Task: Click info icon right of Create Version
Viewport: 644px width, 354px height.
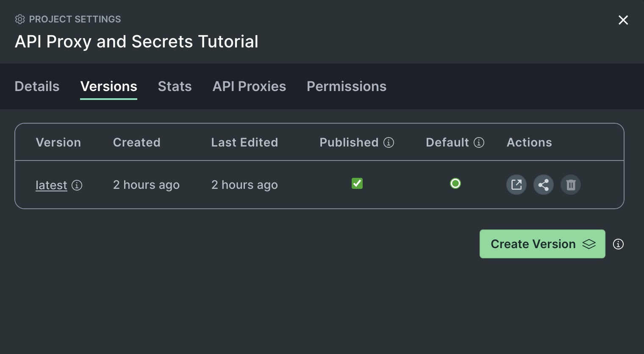Action: [x=618, y=244]
